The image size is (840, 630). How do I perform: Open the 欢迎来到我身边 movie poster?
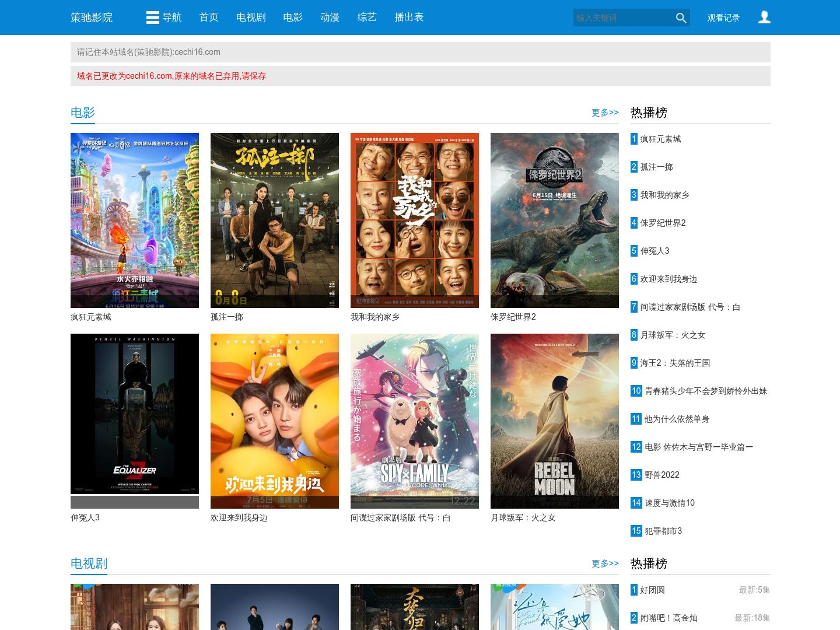pyautogui.click(x=275, y=421)
